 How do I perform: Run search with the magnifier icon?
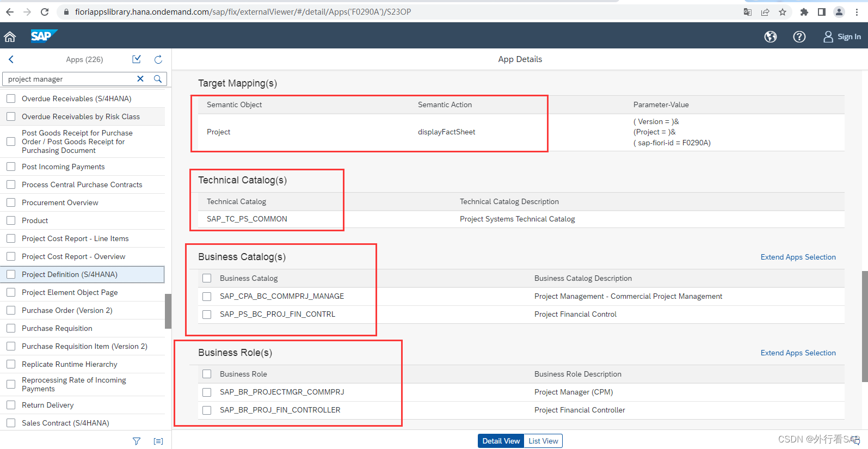pos(158,79)
